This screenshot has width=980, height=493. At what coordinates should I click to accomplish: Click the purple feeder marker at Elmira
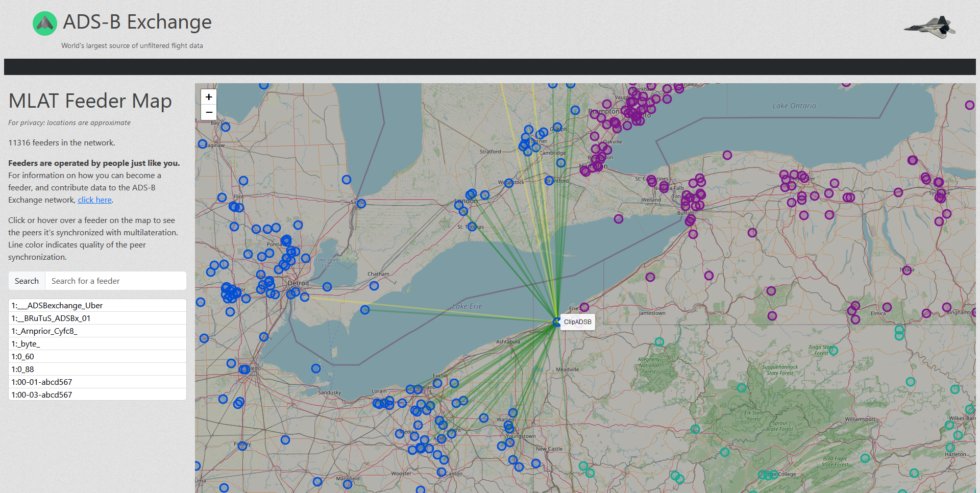coord(887,307)
